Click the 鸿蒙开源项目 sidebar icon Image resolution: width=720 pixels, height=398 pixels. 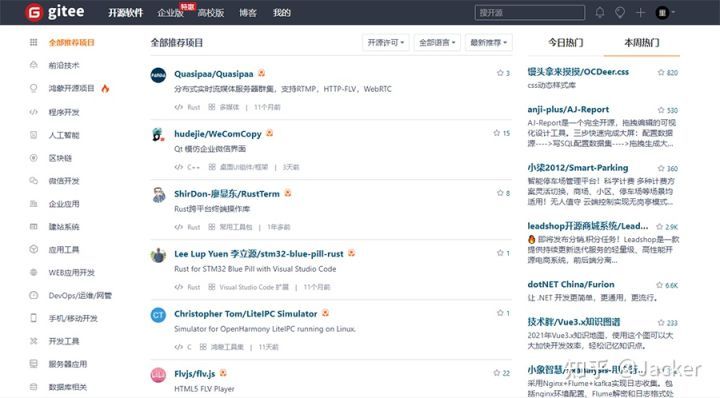click(x=34, y=88)
